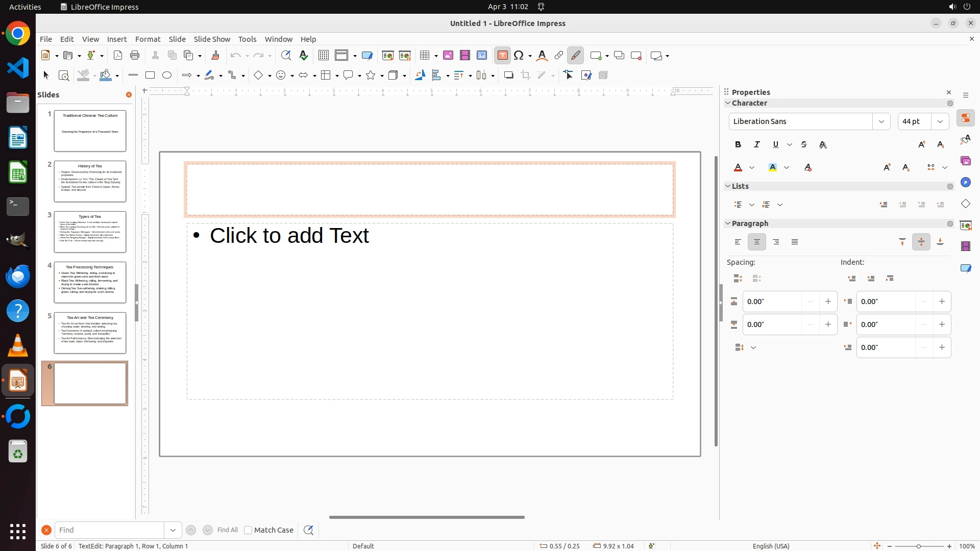Select slide 3 Types of Tea thumbnail
Viewport: 980px width, 551px height.
[x=90, y=232]
